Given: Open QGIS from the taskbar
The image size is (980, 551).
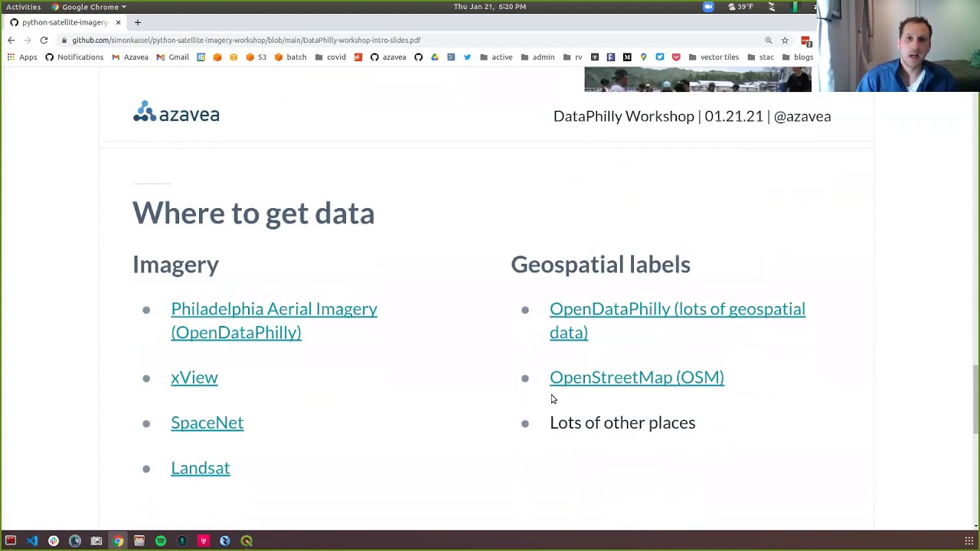Looking at the screenshot, I should (x=247, y=541).
